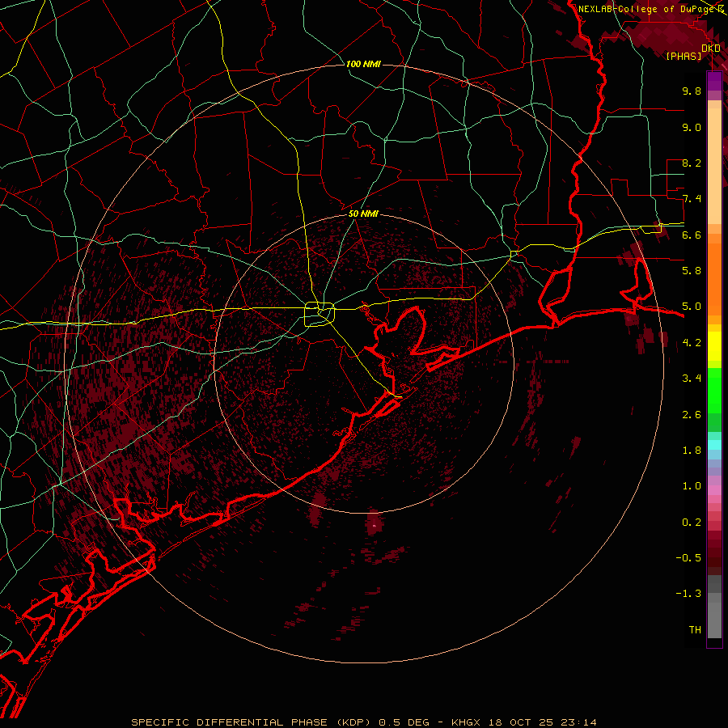Click the 1.8 value on the color scale

click(x=692, y=451)
